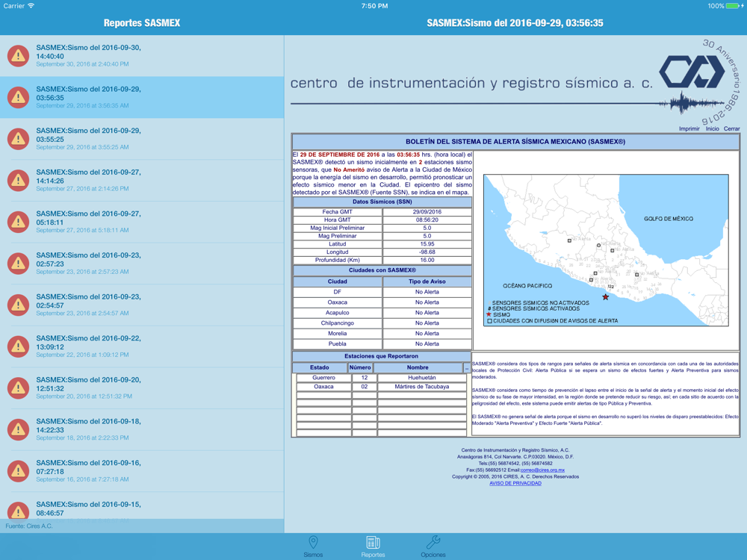Viewport: 747px width, 560px height.
Task: Click the Mártires de Tacubaya station cell
Action: [421, 387]
